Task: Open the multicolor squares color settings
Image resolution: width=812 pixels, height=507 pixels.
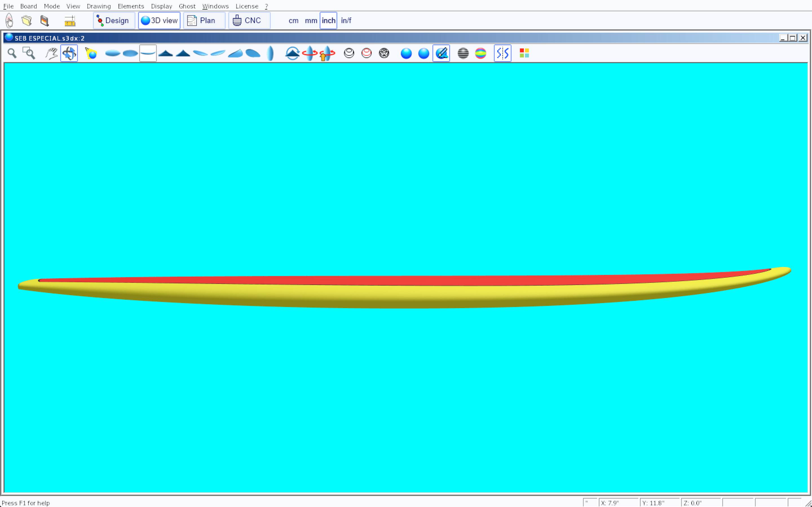Action: (x=524, y=53)
